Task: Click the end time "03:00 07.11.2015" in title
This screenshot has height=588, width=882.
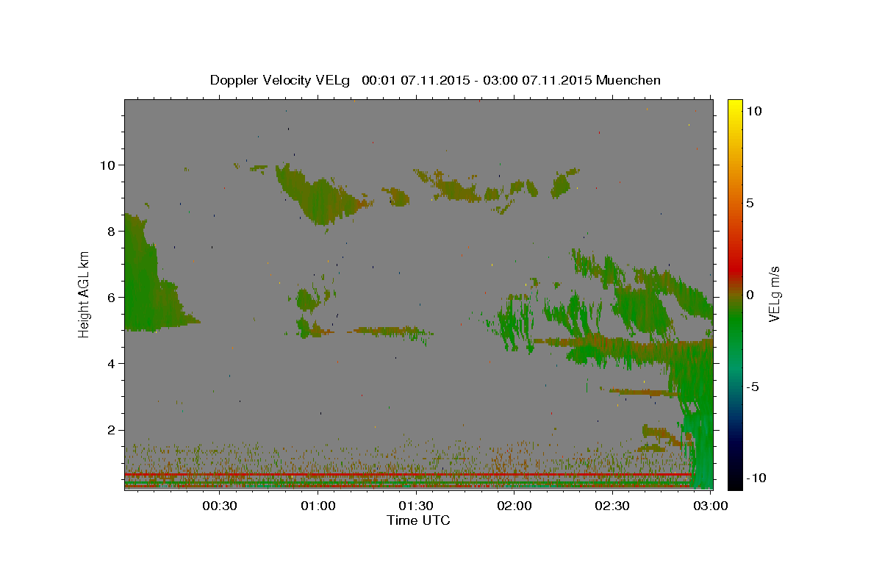Action: pos(537,80)
